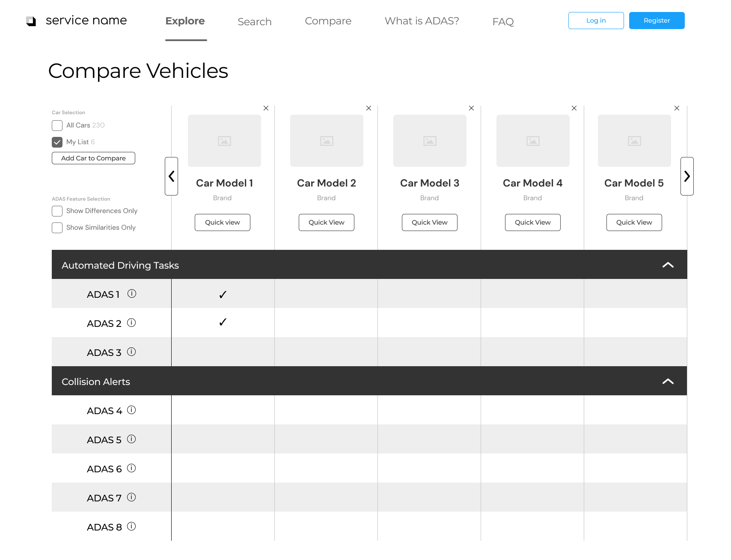Open Quick View for Car Model 2
The width and height of the screenshot is (731, 560).
pyautogui.click(x=327, y=222)
